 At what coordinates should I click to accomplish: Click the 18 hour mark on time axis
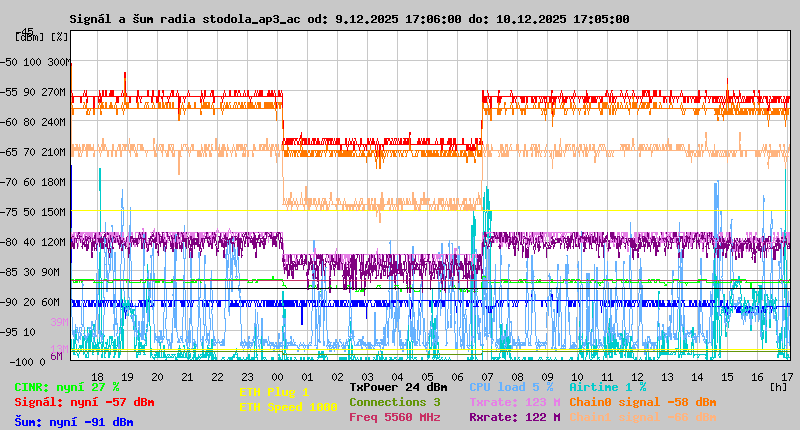pyautogui.click(x=98, y=376)
